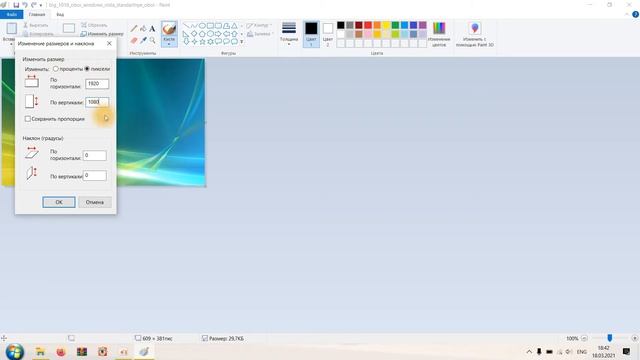Open the Brushes dropdown arrow
Screen dimensions: 640x360
coord(169,44)
